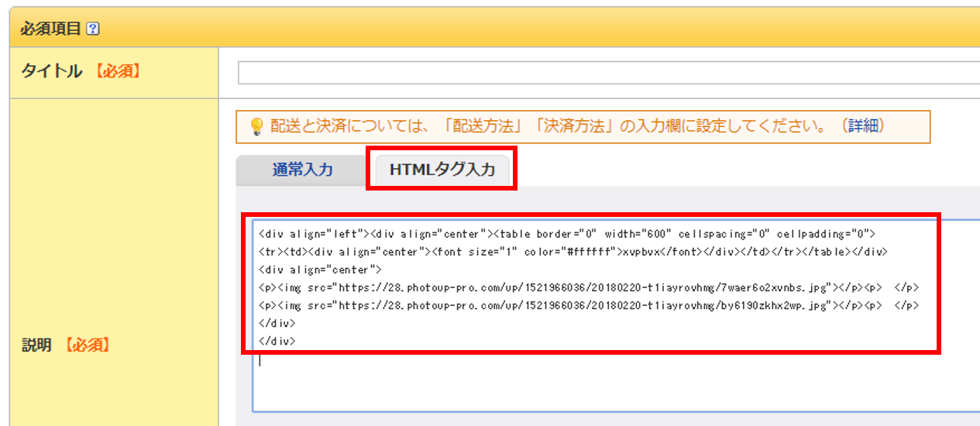Click the タイトル input field
The width and height of the screenshot is (980, 426).
tap(609, 72)
